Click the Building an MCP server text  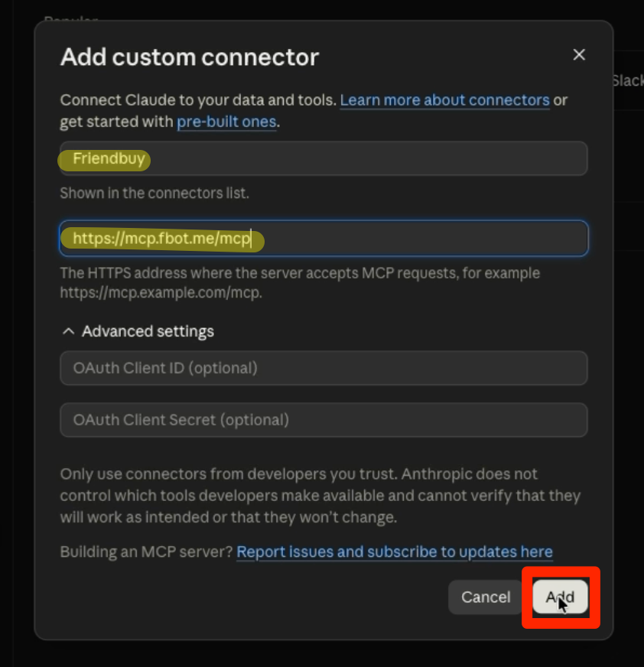146,551
